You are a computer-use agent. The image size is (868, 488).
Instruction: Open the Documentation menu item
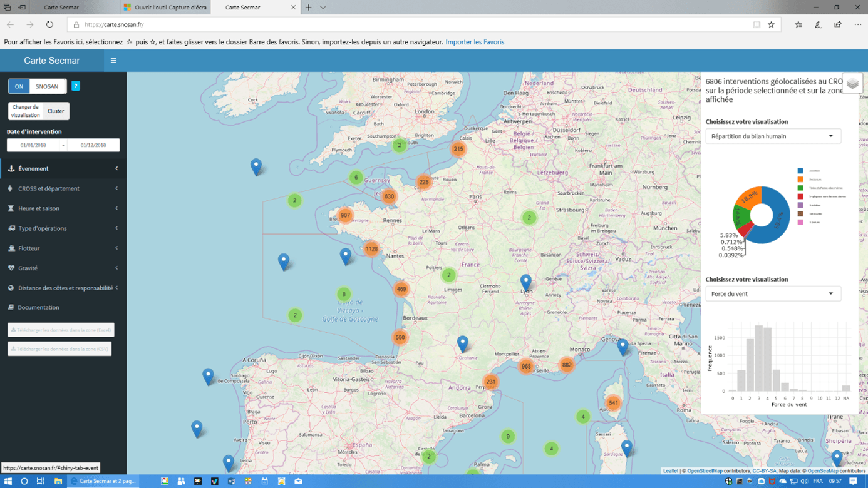[x=38, y=307]
